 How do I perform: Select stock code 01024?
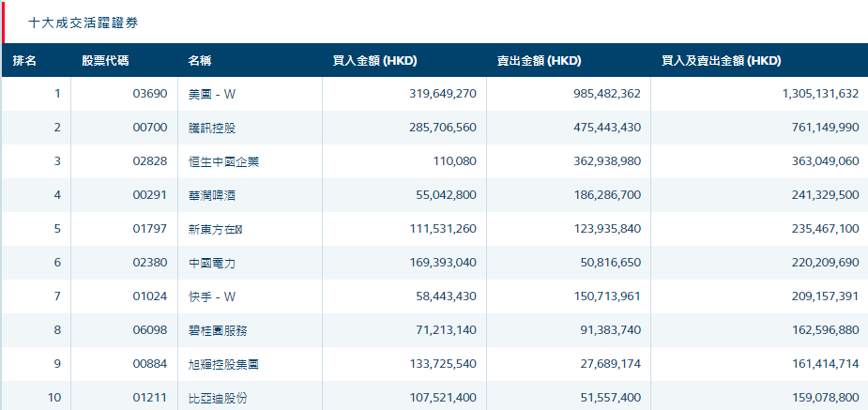pos(149,296)
